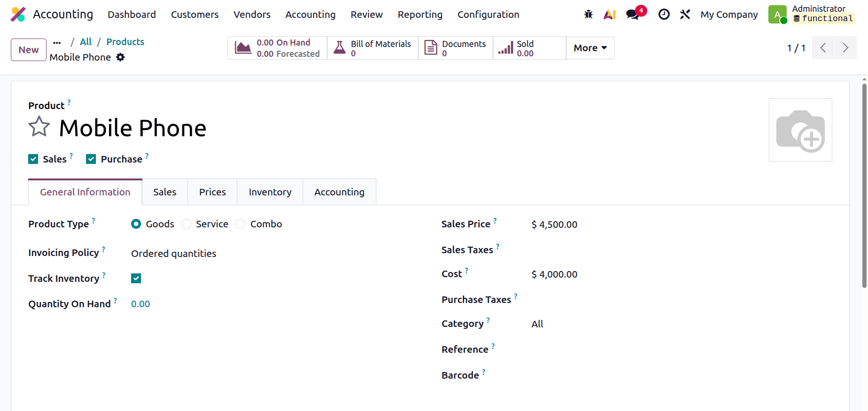The image size is (868, 411).
Task: Open the Vendors menu
Action: pyautogui.click(x=252, y=15)
